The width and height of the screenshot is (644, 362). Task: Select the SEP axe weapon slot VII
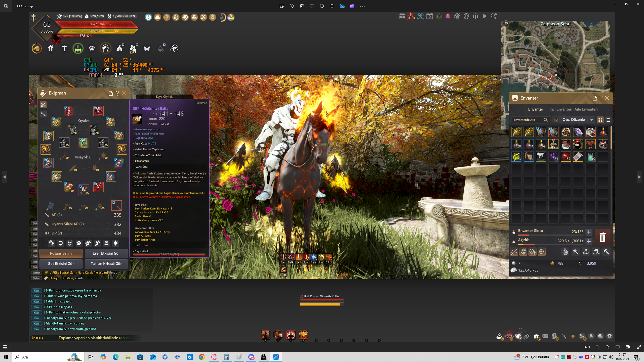[x=69, y=187]
